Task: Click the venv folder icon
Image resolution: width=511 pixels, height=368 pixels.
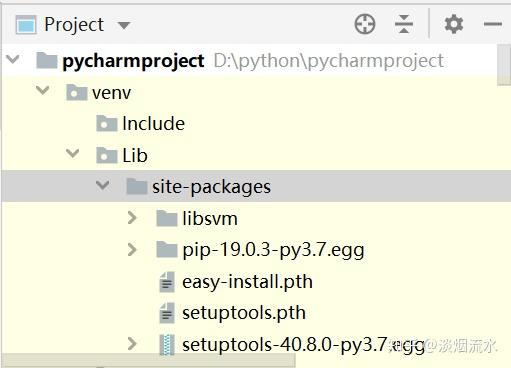Action: [x=77, y=92]
